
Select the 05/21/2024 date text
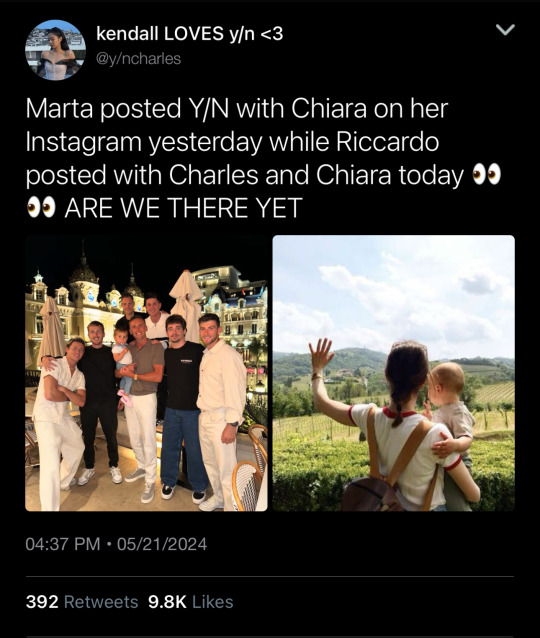coord(162,544)
